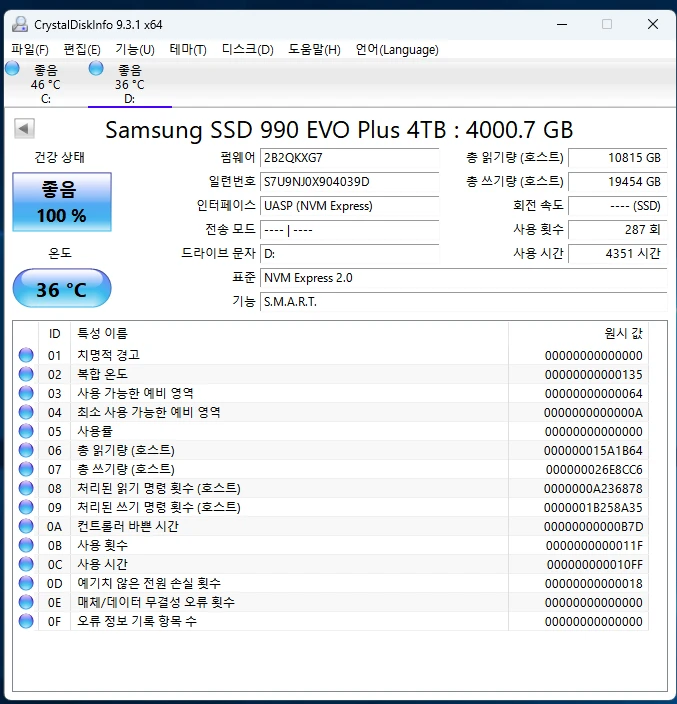
Task: Click the transfer mode field ---- | ----
Action: tap(350, 230)
